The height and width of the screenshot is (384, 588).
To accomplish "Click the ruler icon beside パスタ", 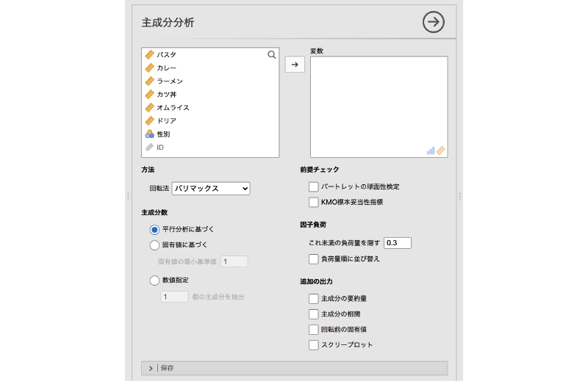I will click(150, 54).
